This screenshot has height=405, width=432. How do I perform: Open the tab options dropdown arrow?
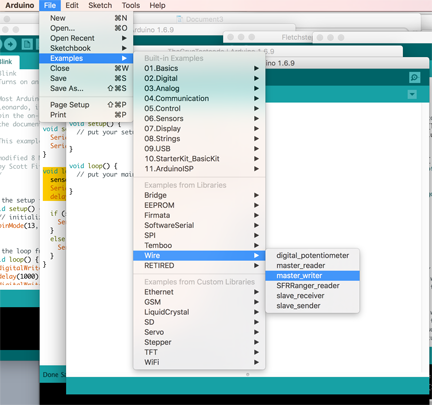point(412,94)
